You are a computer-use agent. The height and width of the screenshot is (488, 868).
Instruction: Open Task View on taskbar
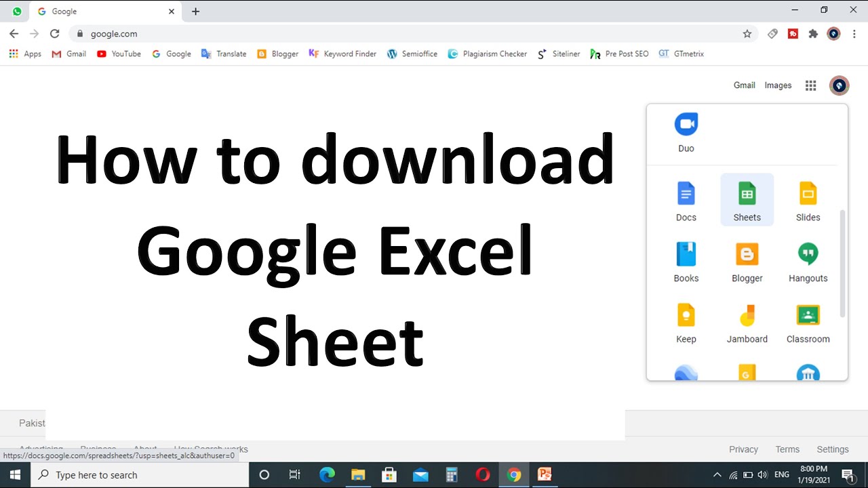294,474
